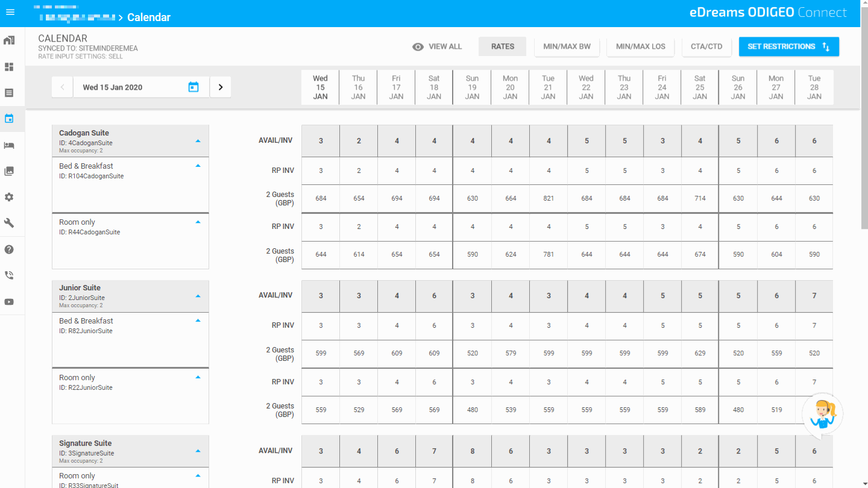
Task: Open the wrench tools icon in sidebar
Action: coord(9,223)
